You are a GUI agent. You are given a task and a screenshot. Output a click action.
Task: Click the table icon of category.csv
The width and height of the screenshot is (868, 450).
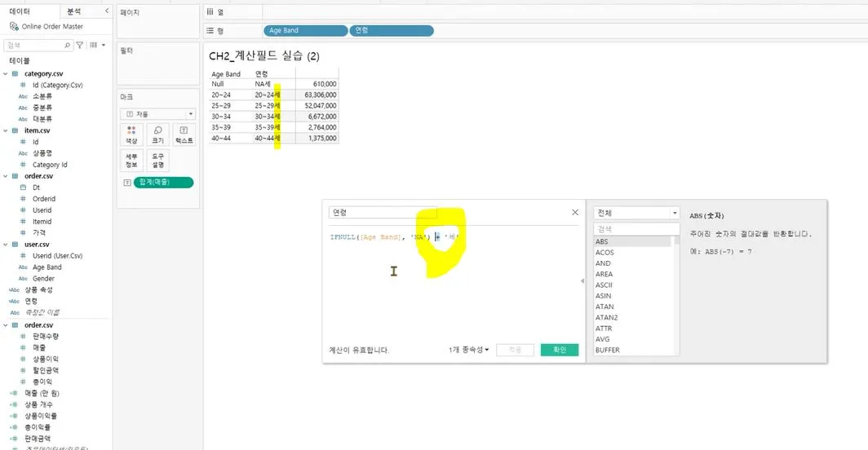[15, 73]
